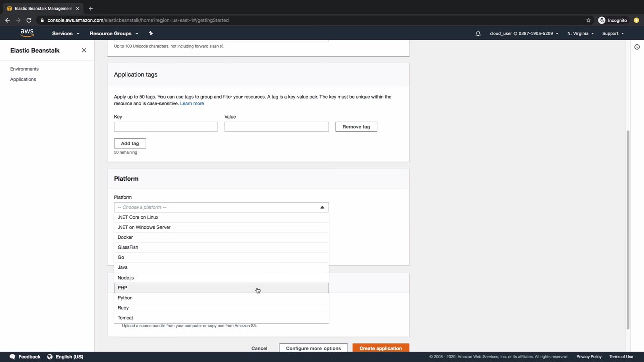Image resolution: width=644 pixels, height=362 pixels.
Task: Open the N. Virginia region selector
Action: click(x=580, y=33)
